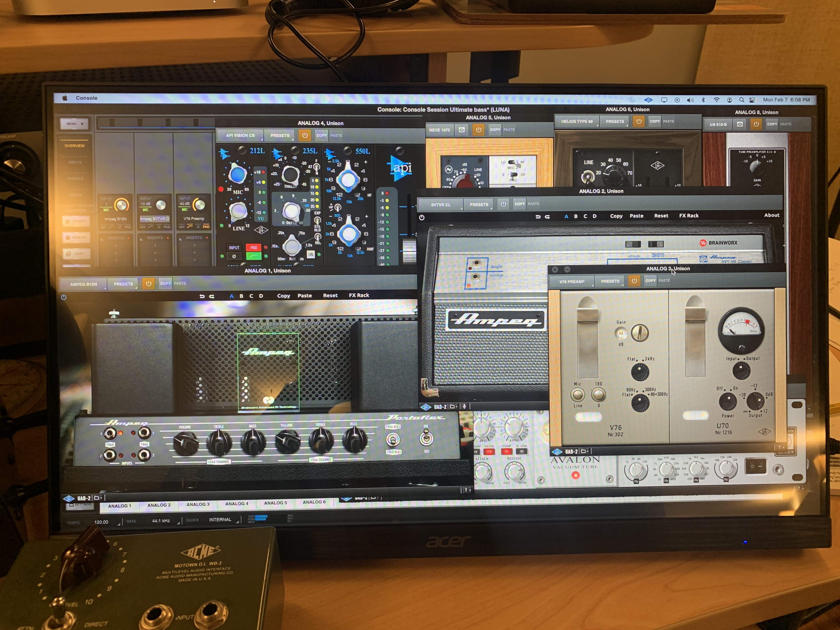Viewport: 840px width, 630px height.
Task: Click the undo arrow in the Ampeg B15N toolbar
Action: [202, 296]
